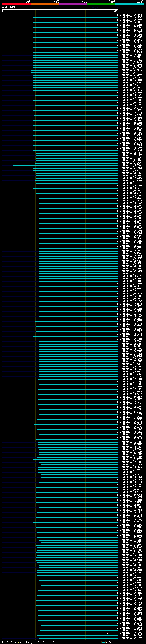Select hit label UniRef100_Q40195
Viewport: 146px width, 644px height.
[x=131, y=75]
